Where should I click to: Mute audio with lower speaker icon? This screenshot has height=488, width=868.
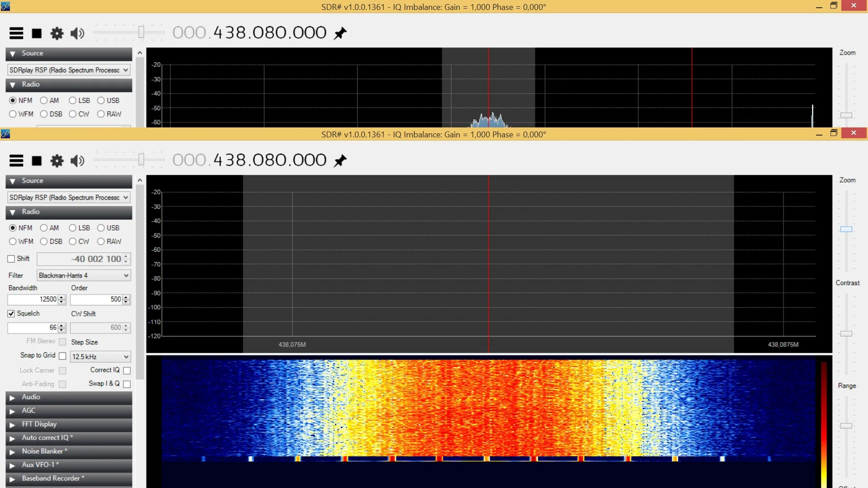pos(77,160)
